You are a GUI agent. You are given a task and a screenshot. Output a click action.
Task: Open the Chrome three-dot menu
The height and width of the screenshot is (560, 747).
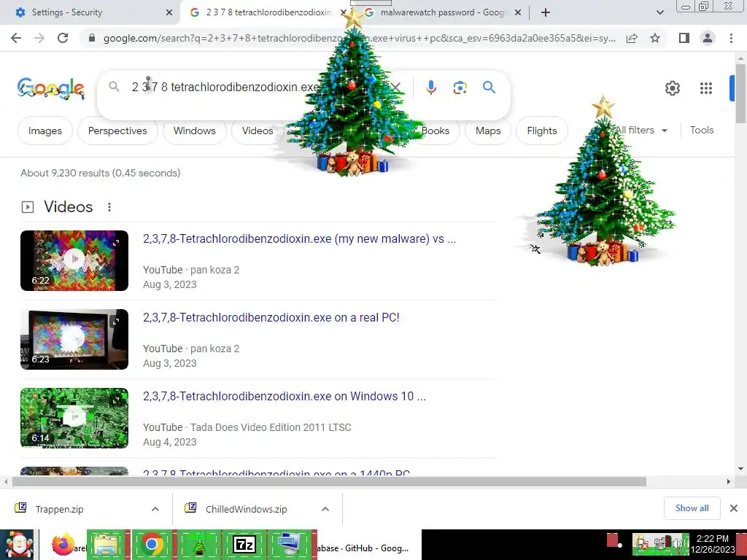pos(731,38)
